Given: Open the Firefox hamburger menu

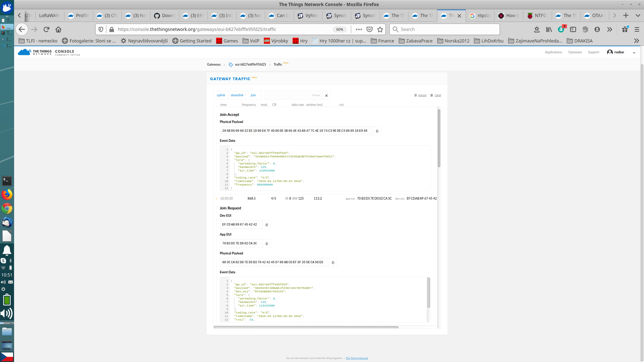Looking at the screenshot, I should 637,29.
